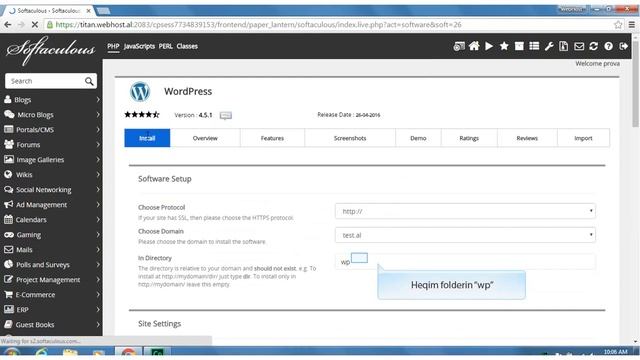Open the Screenshots tab
Screen dimensions: 640x360
coord(350,138)
